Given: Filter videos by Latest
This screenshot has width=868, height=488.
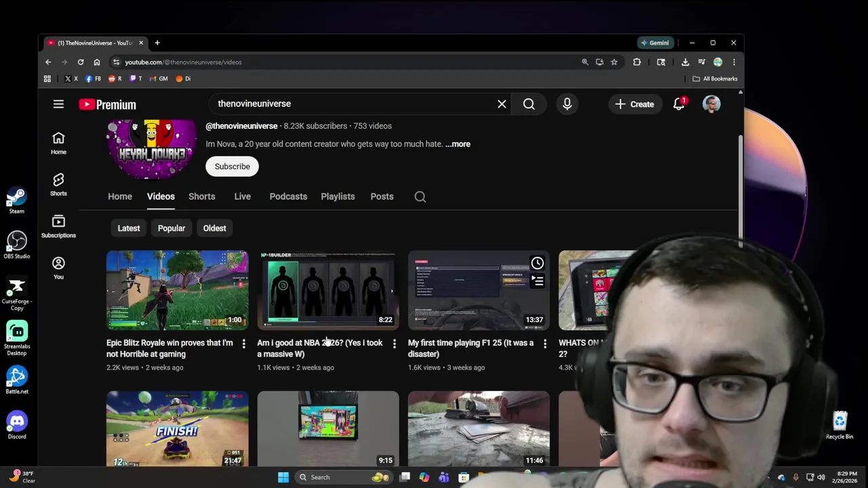Looking at the screenshot, I should tap(129, 228).
